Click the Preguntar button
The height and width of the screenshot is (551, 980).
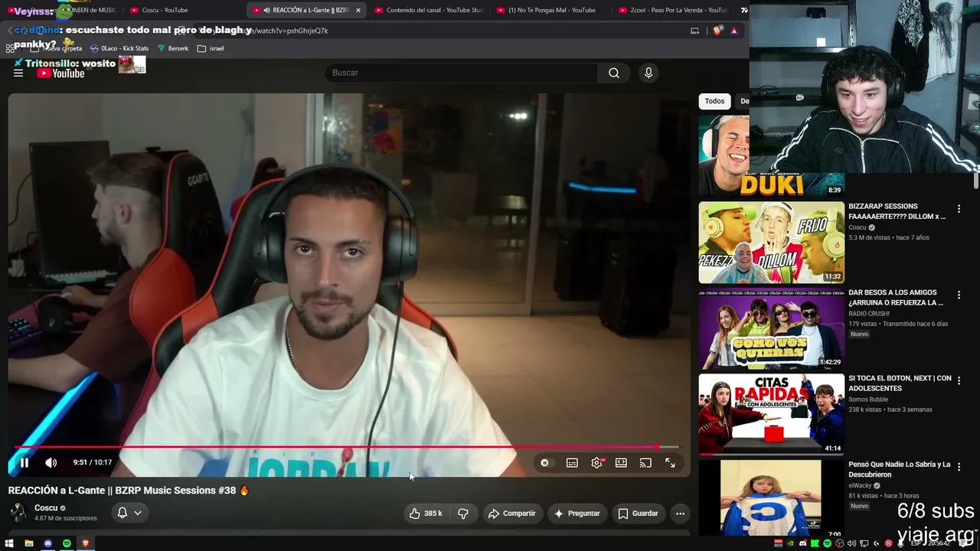(x=577, y=514)
